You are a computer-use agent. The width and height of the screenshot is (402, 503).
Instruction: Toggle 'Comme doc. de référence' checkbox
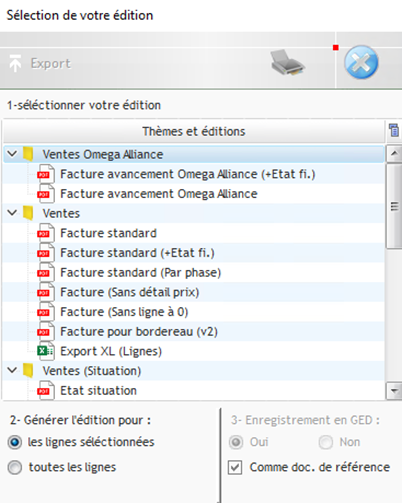tap(235, 467)
